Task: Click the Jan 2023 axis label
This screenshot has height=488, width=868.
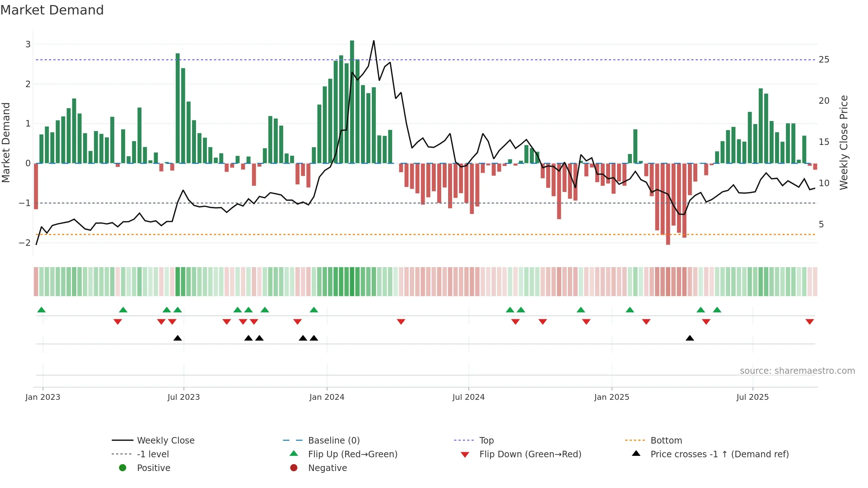Action: [x=43, y=397]
